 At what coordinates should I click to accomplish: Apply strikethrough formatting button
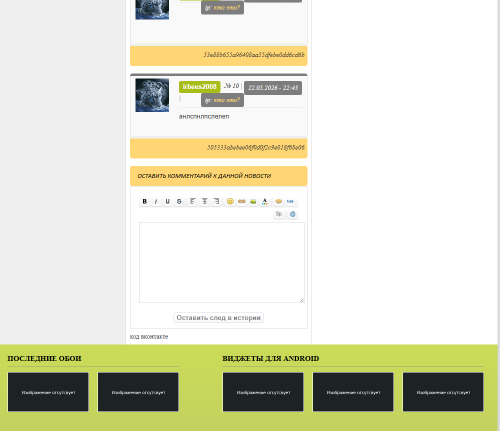[x=179, y=201]
